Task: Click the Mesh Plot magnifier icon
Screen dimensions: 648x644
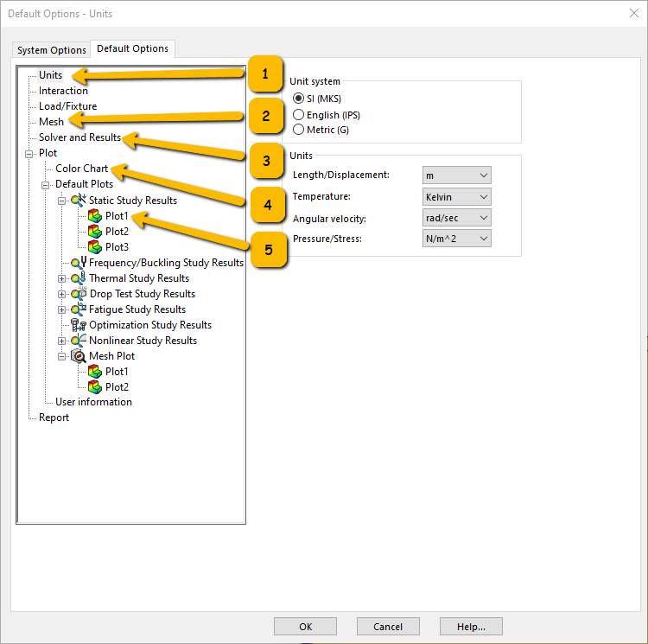Action: coord(79,356)
